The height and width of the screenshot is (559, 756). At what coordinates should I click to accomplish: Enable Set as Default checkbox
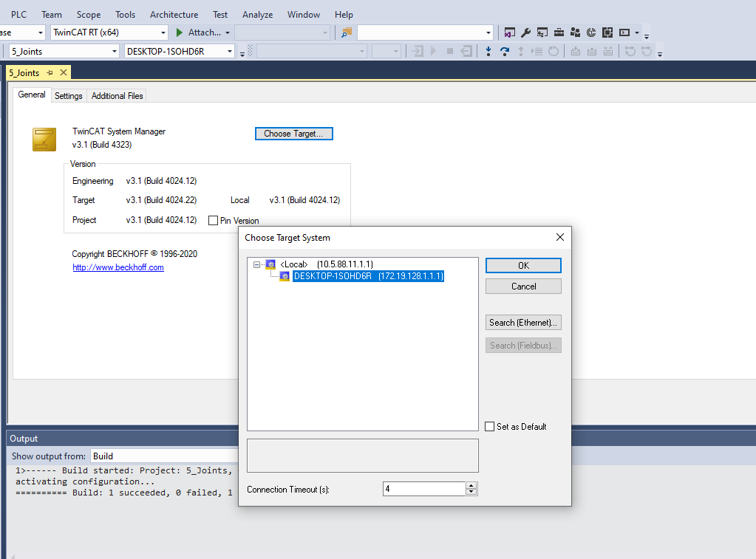(489, 427)
